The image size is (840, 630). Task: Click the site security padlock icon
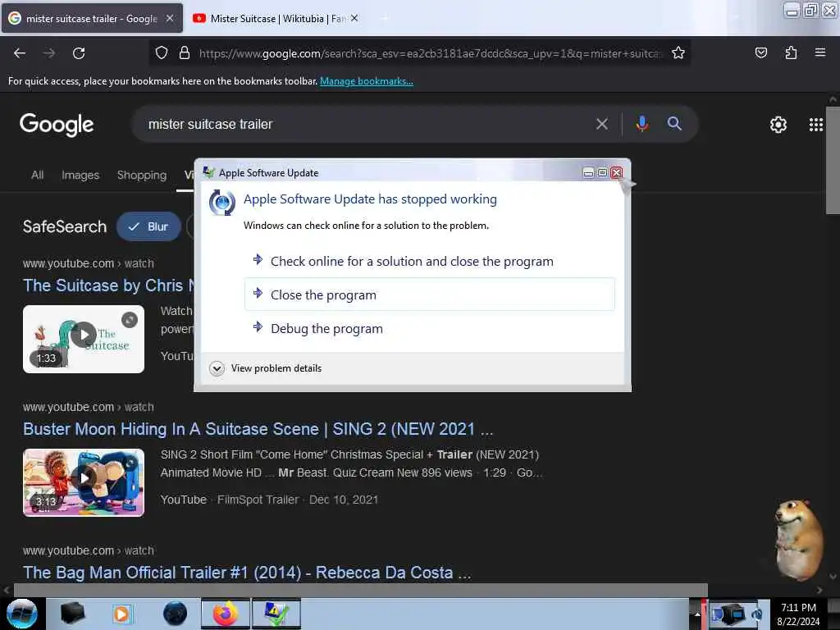tap(185, 52)
